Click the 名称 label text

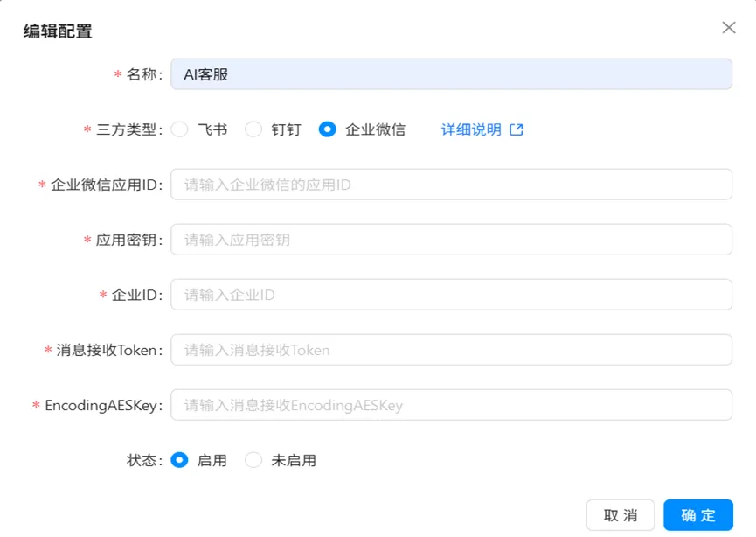(x=143, y=74)
